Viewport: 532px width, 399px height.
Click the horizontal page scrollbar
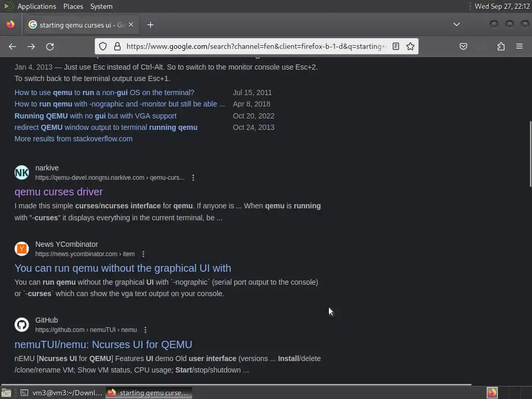pyautogui.click(x=236, y=384)
